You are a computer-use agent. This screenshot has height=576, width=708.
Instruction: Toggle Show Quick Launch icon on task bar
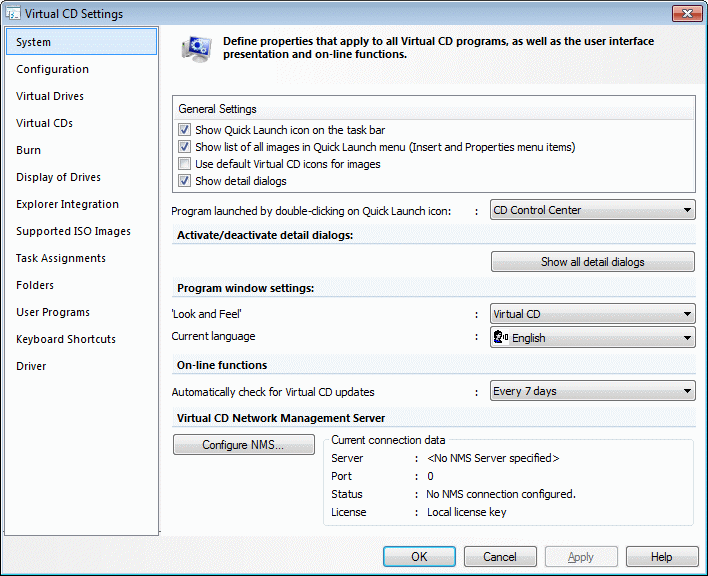184,130
